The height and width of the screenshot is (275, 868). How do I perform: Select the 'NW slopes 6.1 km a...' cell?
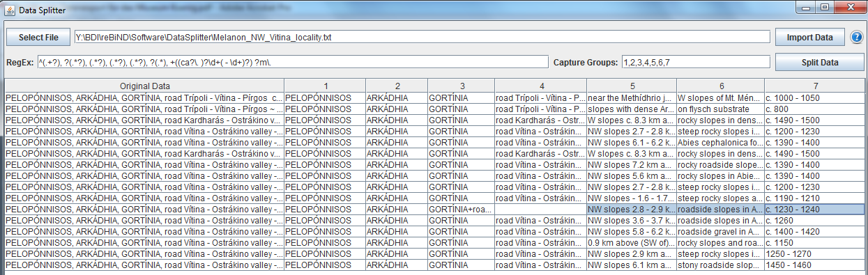(x=631, y=265)
